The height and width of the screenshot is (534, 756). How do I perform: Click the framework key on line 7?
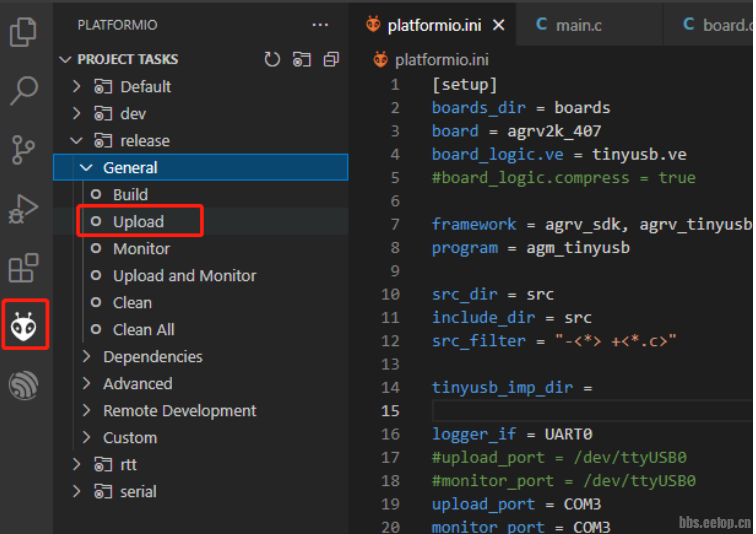point(474,224)
